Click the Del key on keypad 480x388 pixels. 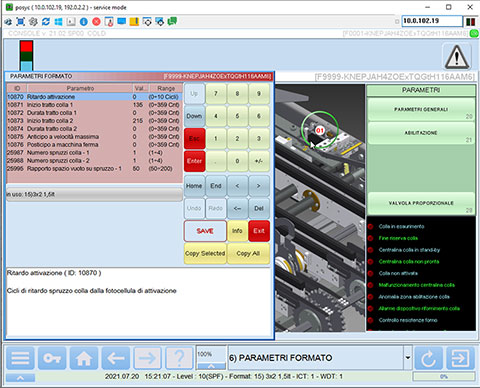point(259,208)
